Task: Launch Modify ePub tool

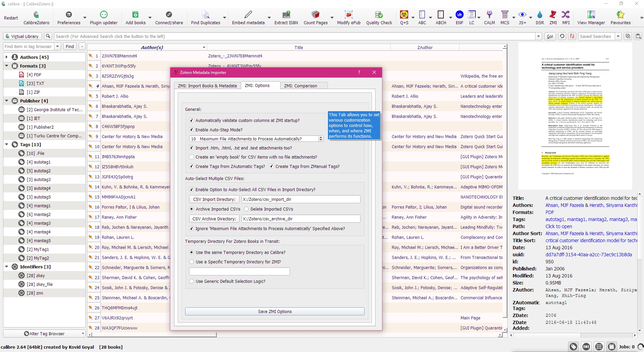Action: click(x=349, y=17)
